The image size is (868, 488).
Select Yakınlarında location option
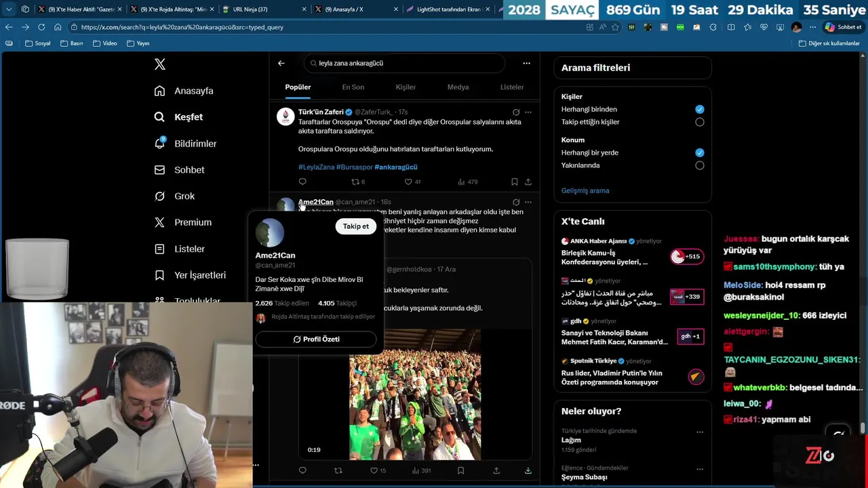point(699,165)
